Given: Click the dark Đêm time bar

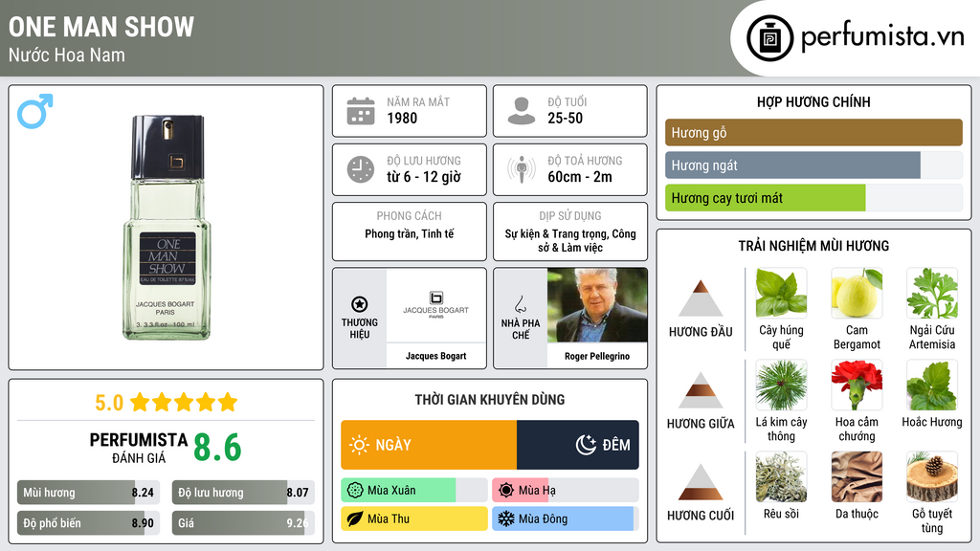Looking at the screenshot, I should point(578,445).
